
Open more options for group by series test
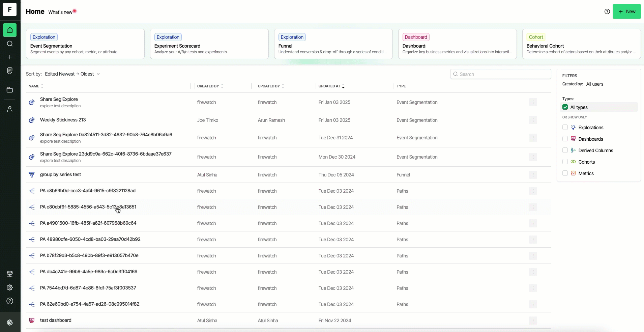[x=533, y=175]
